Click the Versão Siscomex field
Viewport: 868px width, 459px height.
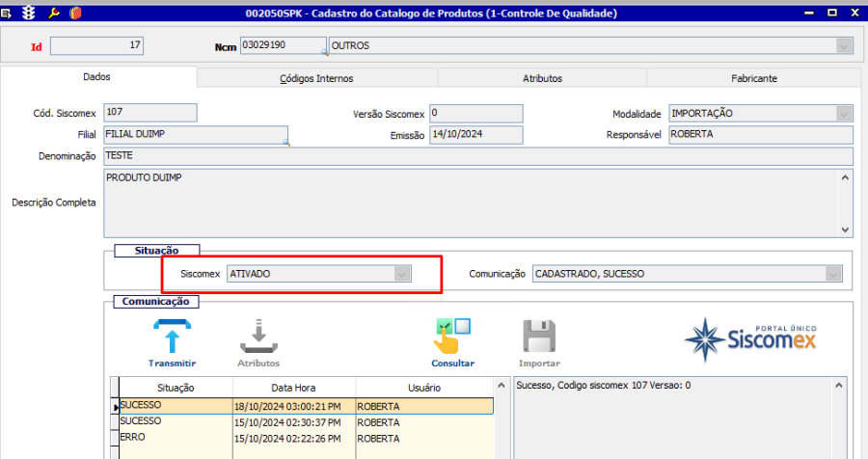click(x=476, y=114)
